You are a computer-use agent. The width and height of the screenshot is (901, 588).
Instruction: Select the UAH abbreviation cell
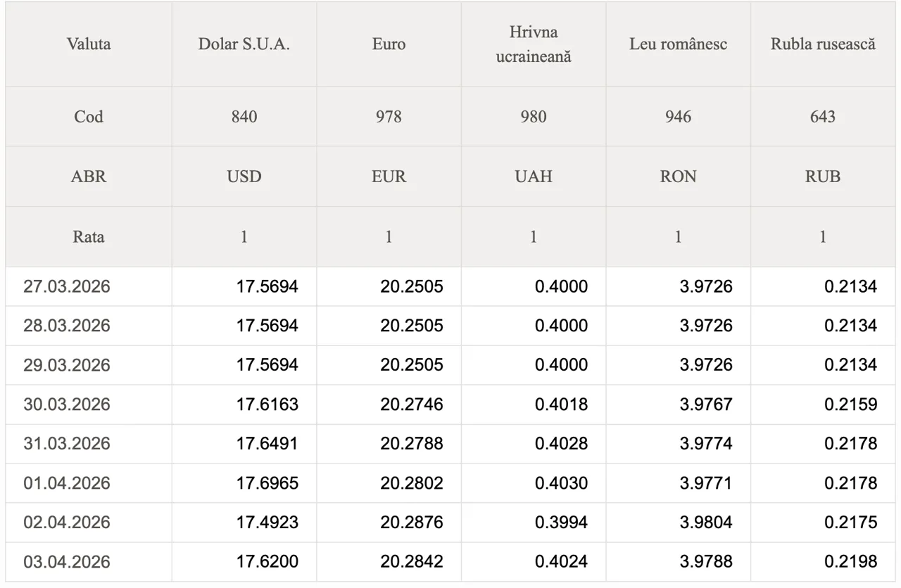pos(533,177)
